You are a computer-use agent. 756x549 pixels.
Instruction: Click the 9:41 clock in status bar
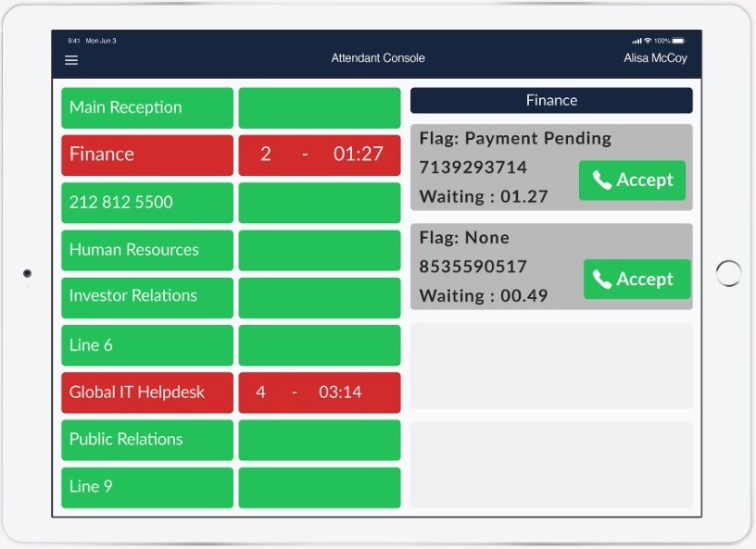click(74, 41)
